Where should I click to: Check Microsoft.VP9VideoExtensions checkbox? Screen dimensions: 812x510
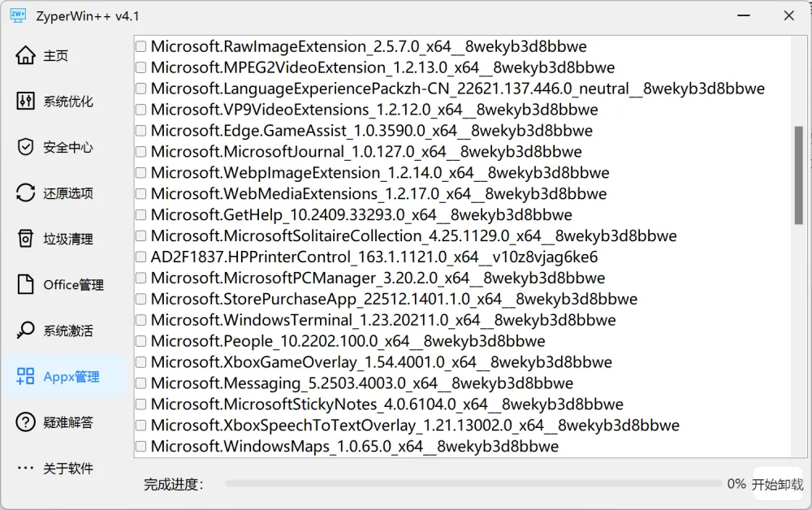click(140, 110)
